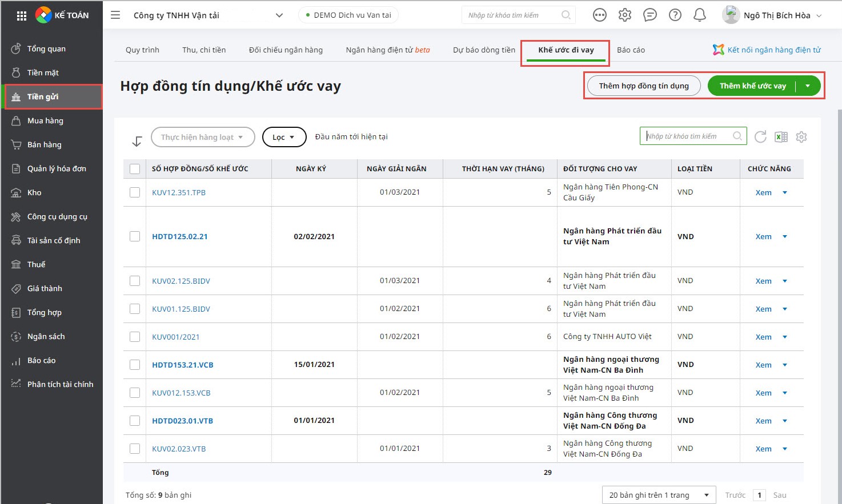This screenshot has width=842, height=504.
Task: Open the notifications bell icon
Action: [x=700, y=15]
